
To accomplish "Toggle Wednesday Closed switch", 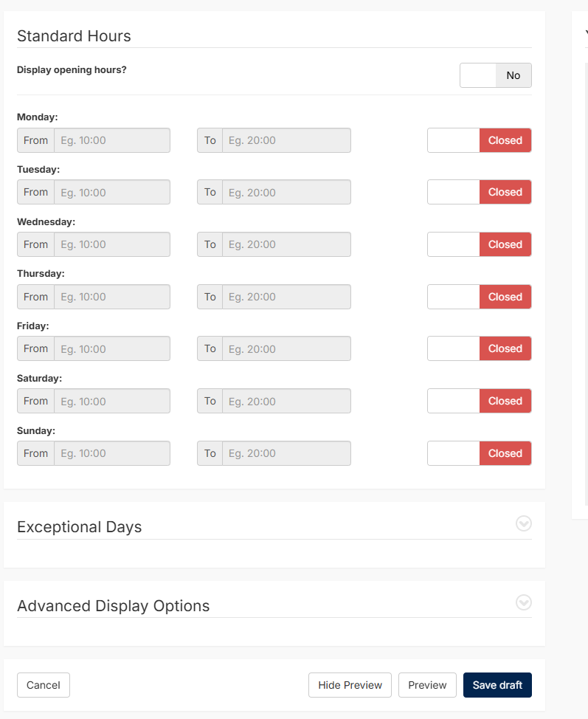I will tap(480, 244).
